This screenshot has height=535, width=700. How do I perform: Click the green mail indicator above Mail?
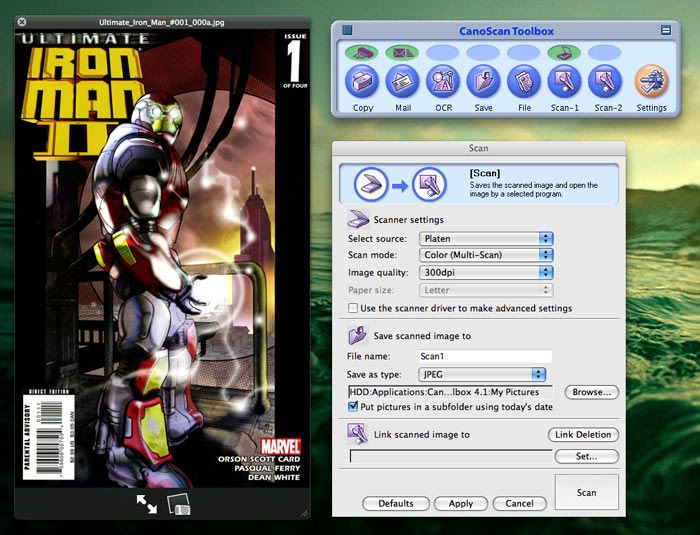click(402, 53)
